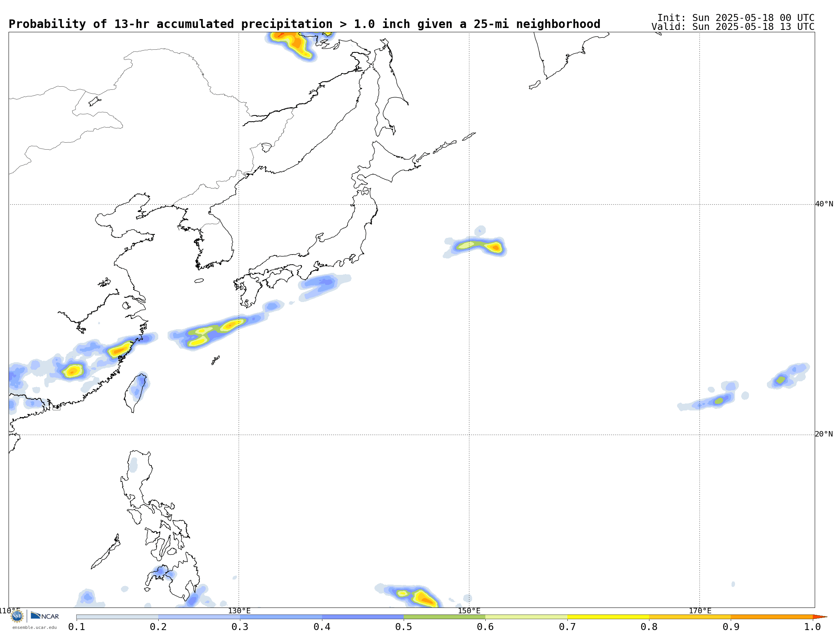This screenshot has width=840, height=632.
Task: Click the green 0.5–0.6 colorbar segment
Action: [444, 617]
